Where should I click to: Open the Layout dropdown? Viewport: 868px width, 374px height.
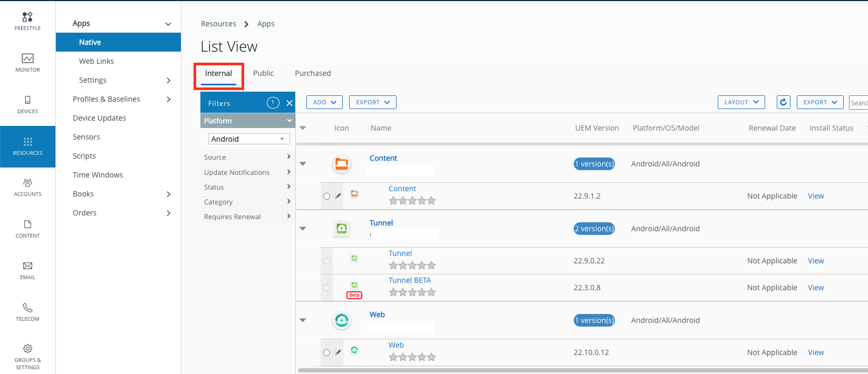[741, 102]
